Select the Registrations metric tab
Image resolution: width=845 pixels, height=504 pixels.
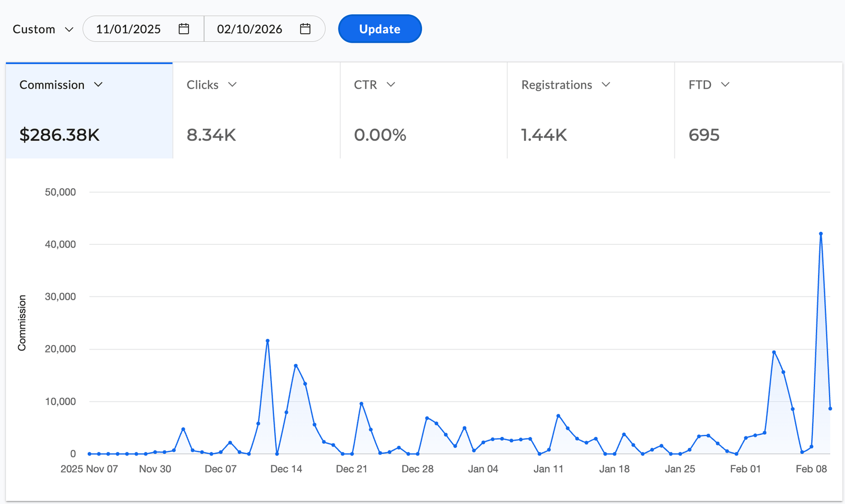[591, 111]
